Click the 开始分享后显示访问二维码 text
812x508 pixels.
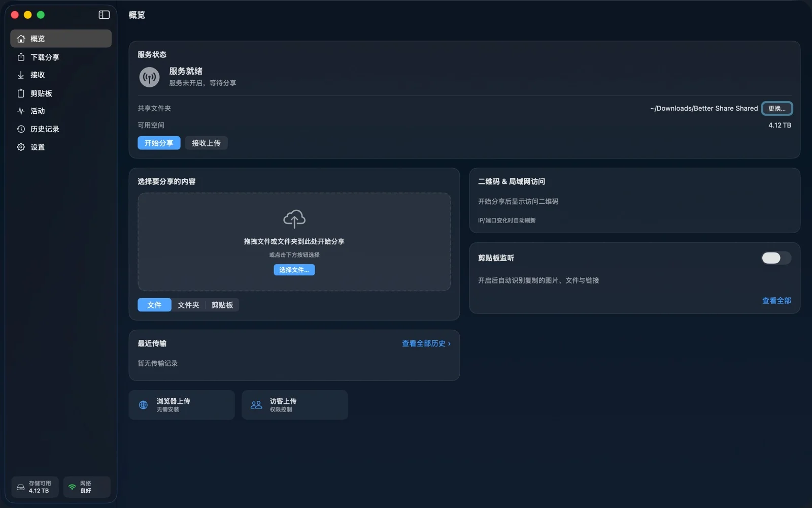coord(518,201)
